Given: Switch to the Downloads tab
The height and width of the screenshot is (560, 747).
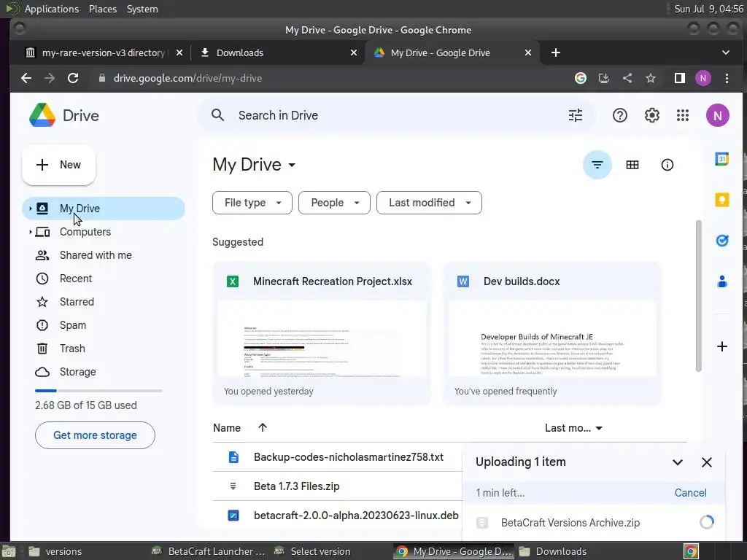Looking at the screenshot, I should pos(279,52).
